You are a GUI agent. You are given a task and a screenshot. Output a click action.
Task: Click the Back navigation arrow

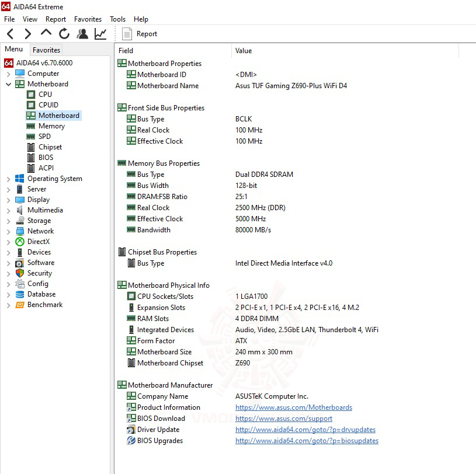pos(11,34)
